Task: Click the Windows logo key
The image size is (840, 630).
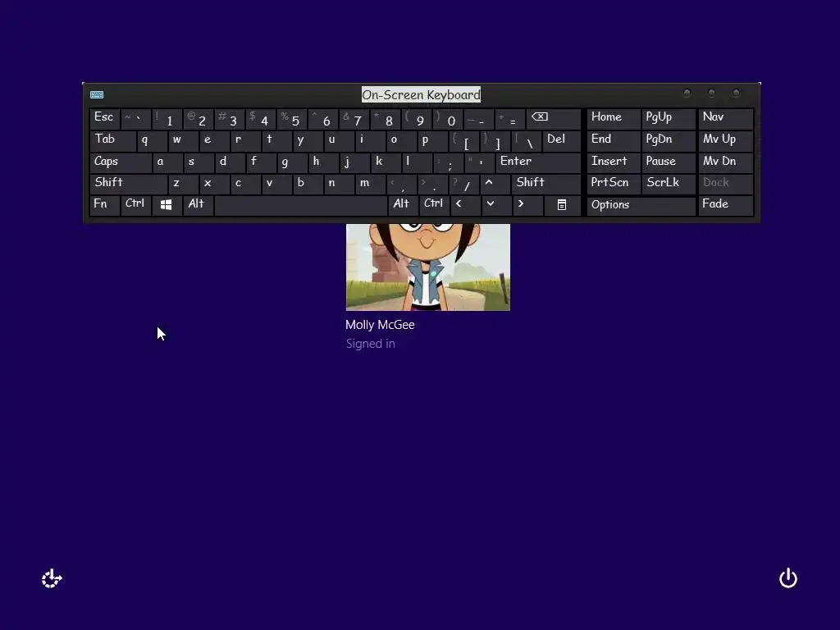Action: [x=167, y=204]
